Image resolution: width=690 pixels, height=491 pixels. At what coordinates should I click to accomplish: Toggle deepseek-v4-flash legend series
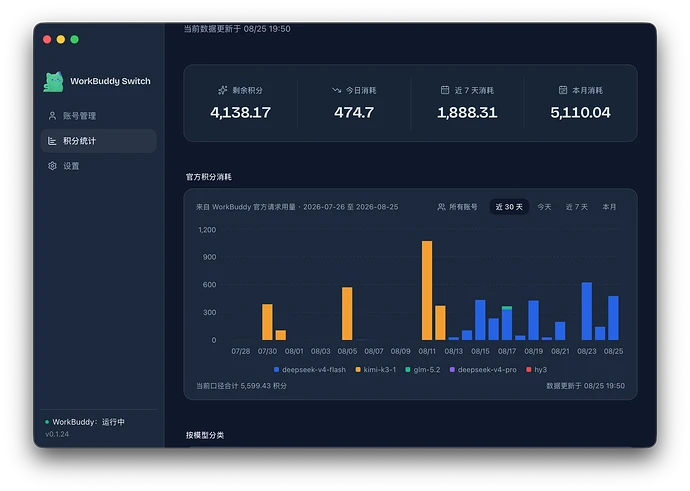(310, 370)
